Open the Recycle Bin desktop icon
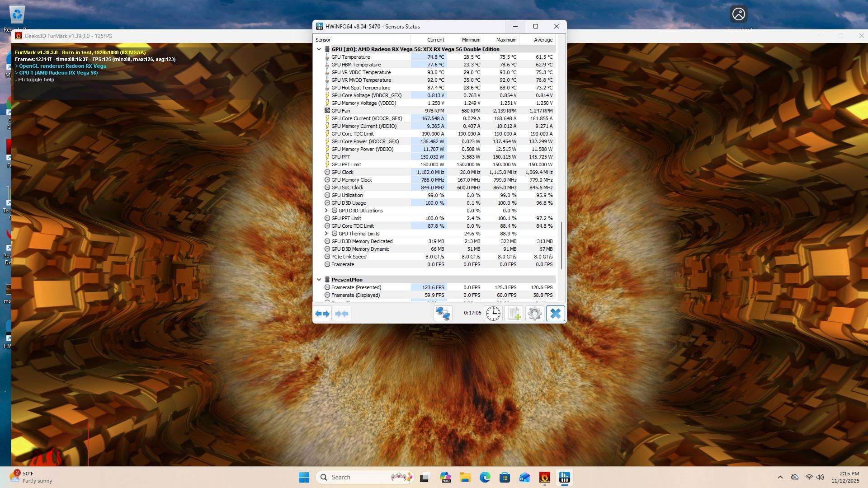 (x=17, y=18)
